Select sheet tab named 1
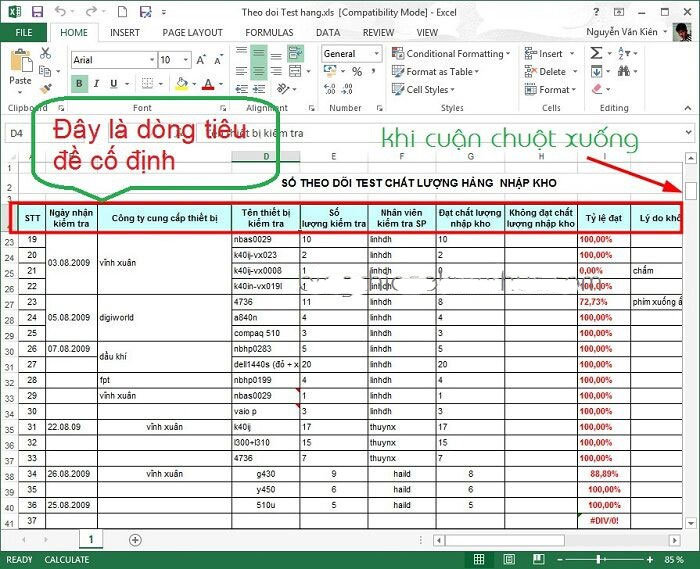700x569 pixels. click(x=91, y=539)
